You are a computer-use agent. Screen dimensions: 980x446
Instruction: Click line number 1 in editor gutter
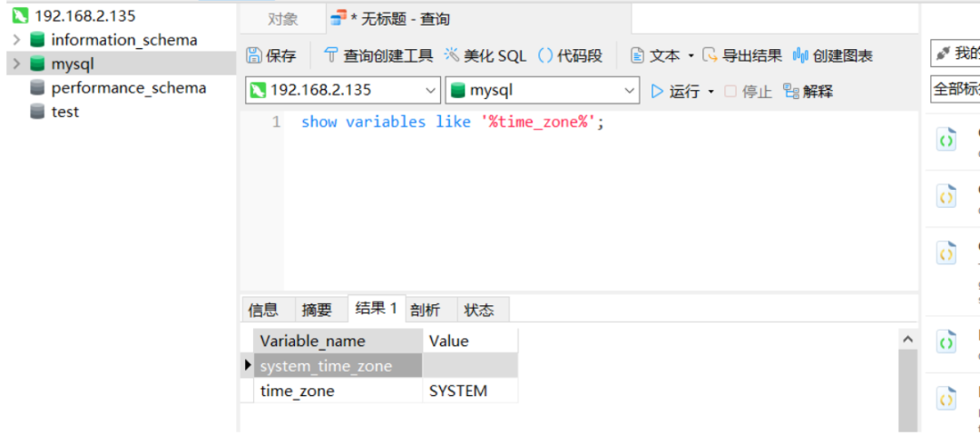(x=276, y=122)
